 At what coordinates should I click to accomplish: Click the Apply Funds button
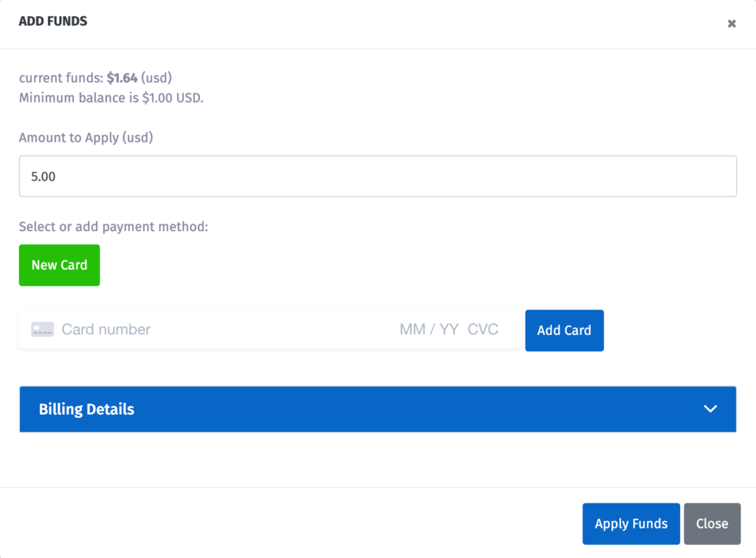click(630, 524)
